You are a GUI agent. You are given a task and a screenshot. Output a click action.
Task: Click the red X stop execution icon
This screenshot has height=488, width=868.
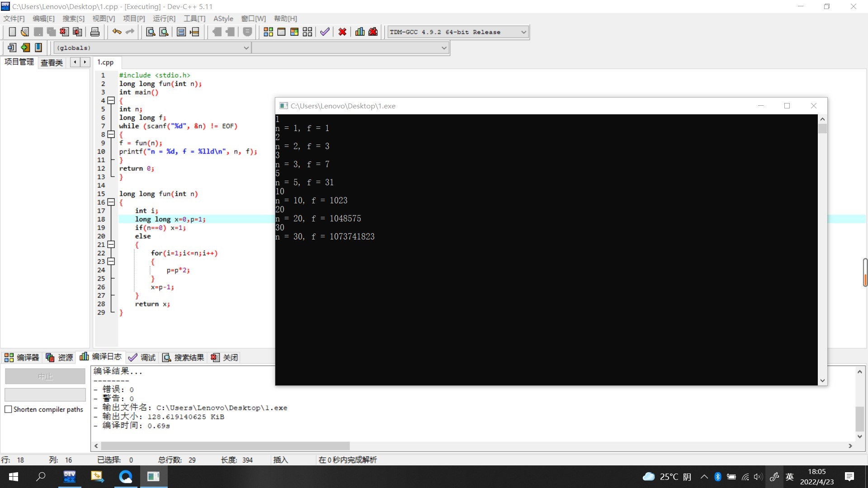pyautogui.click(x=342, y=32)
